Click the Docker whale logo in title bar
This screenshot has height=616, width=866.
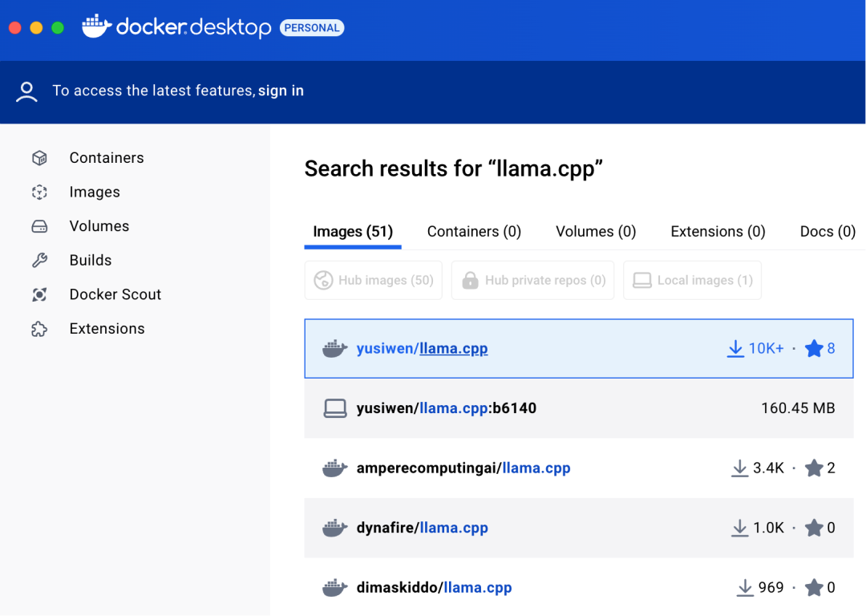(x=97, y=26)
